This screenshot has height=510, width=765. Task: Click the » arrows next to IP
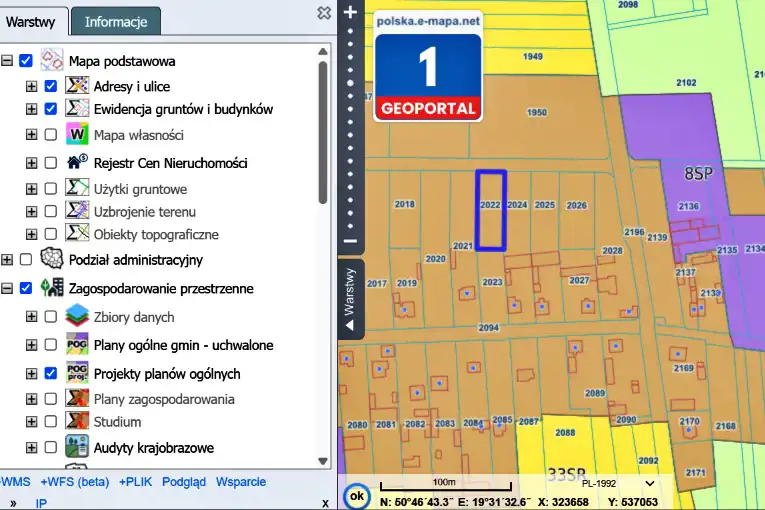coord(13,504)
